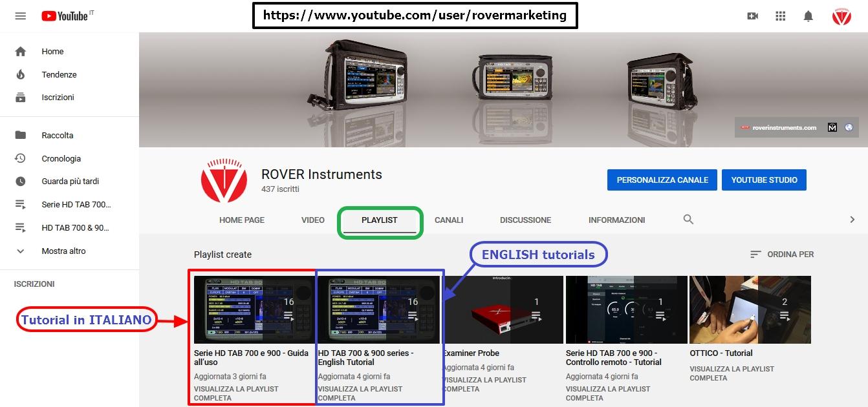Open Controllo remoto Tutorial thumbnail
This screenshot has height=407, width=868.
626,309
